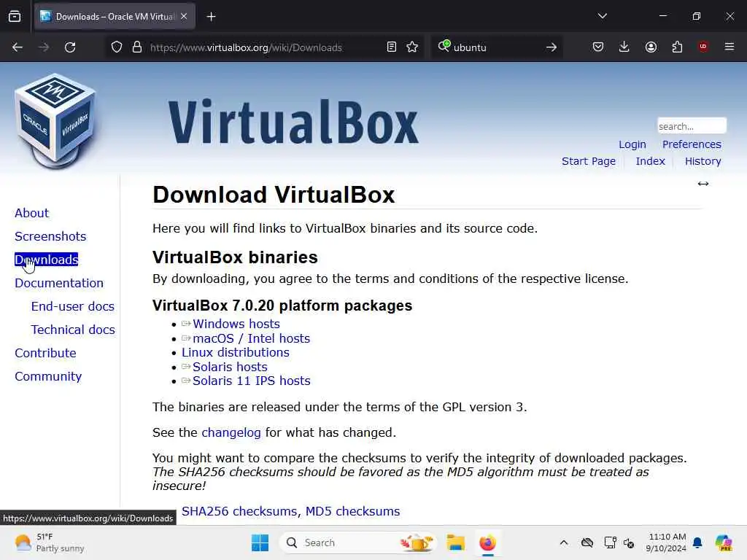747x560 pixels.
Task: Submit the ubuntu search with arrow
Action: pyautogui.click(x=551, y=47)
